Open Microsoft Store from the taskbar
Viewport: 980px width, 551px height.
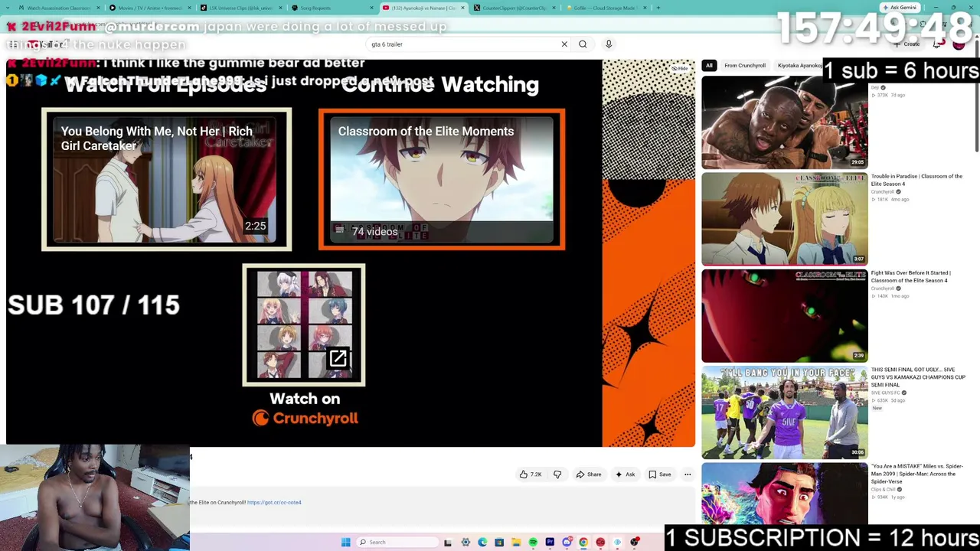click(499, 543)
